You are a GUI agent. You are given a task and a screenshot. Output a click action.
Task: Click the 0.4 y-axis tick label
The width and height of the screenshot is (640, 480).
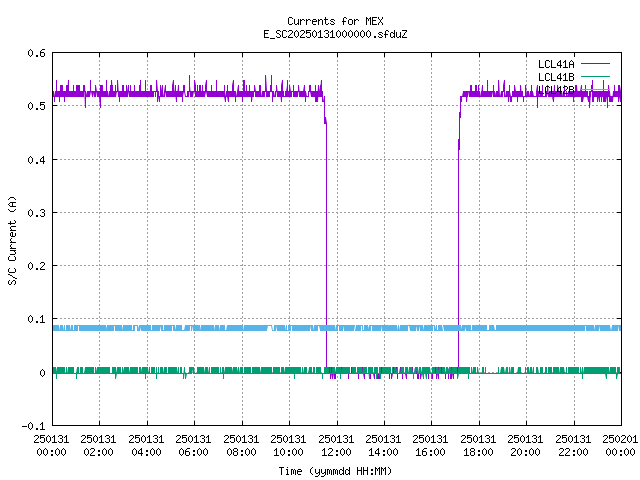coord(36,160)
